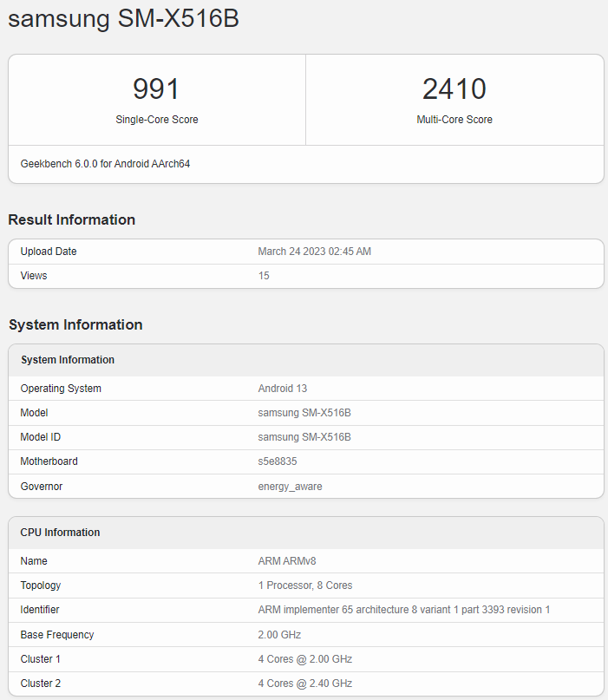
Task: Click the CPU Name label
Action: 34,561
